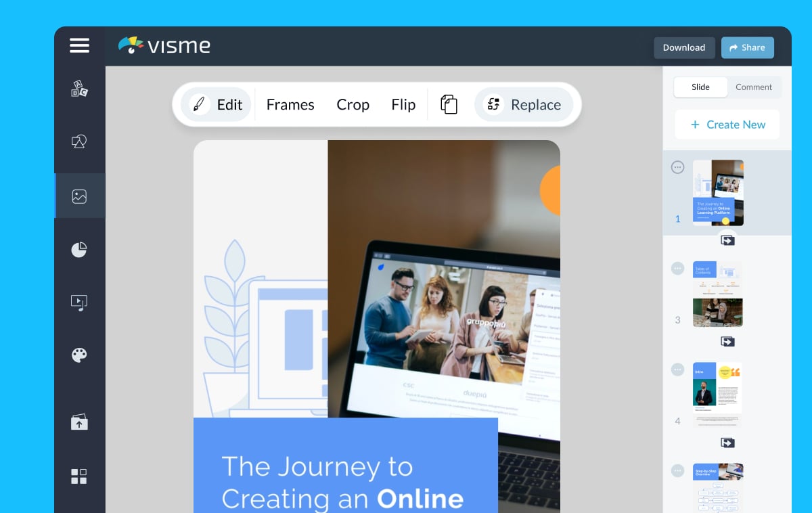Click Flip in the image toolbar
The height and width of the screenshot is (513, 812).
click(403, 105)
